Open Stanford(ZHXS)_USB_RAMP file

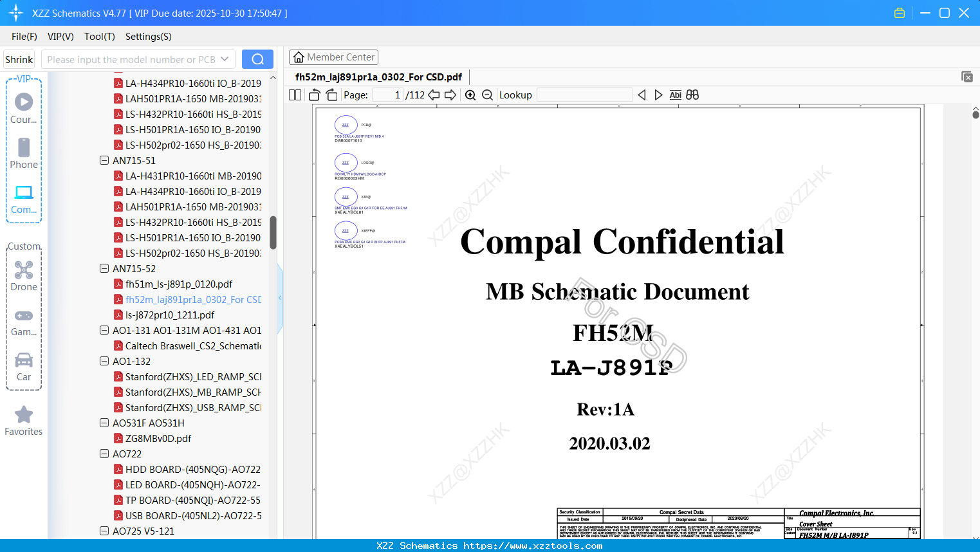click(188, 407)
